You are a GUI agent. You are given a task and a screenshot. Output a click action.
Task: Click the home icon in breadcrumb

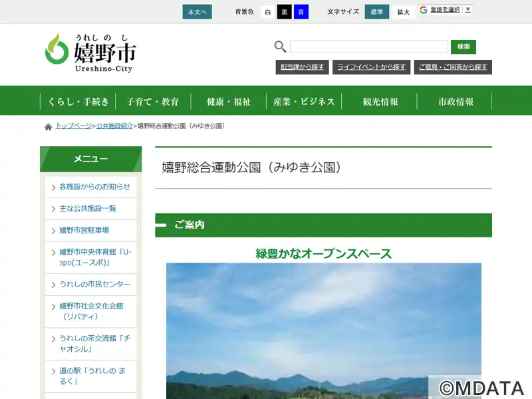(48, 126)
